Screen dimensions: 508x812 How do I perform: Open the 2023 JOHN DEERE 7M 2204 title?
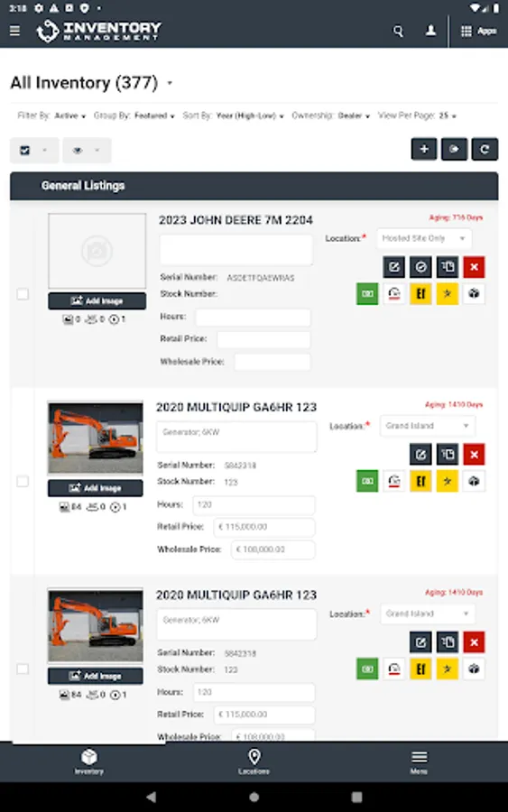pos(236,220)
